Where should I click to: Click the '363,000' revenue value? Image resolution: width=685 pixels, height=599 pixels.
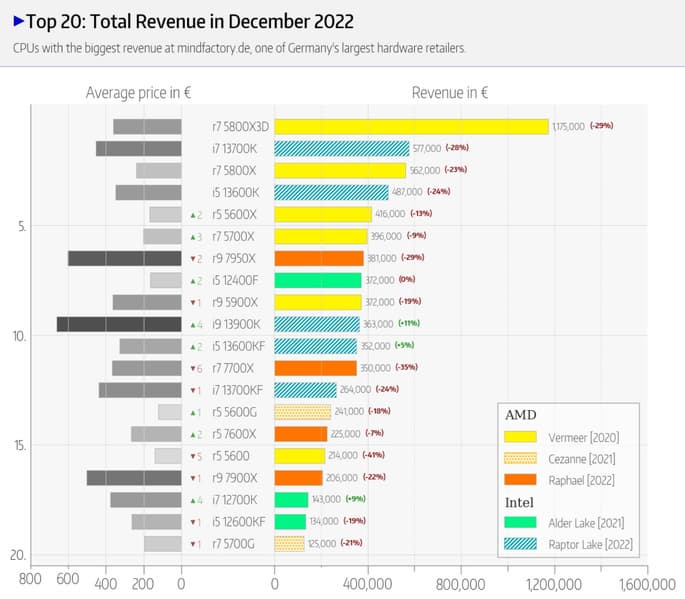pyautogui.click(x=378, y=324)
